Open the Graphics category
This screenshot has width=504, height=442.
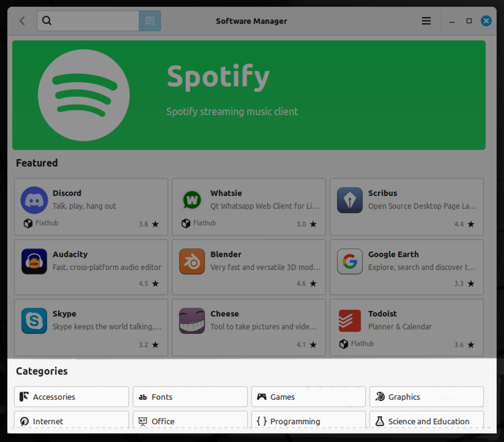pos(426,397)
